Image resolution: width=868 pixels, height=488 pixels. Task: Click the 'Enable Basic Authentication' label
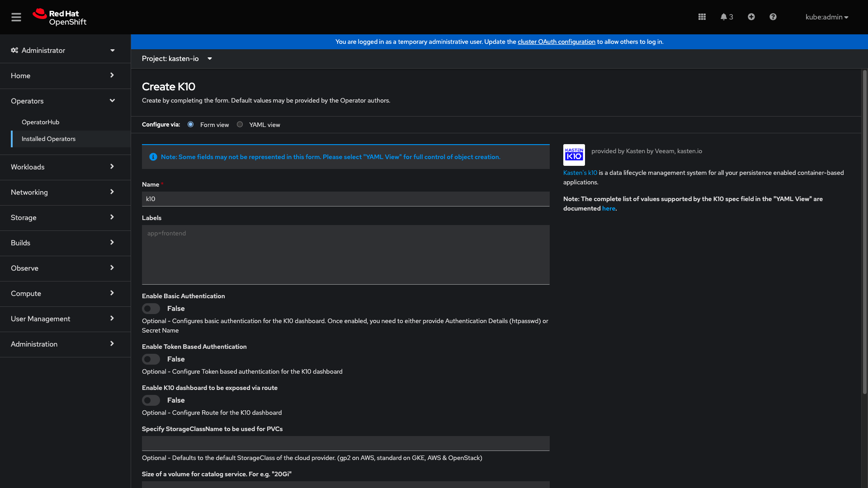click(x=183, y=296)
